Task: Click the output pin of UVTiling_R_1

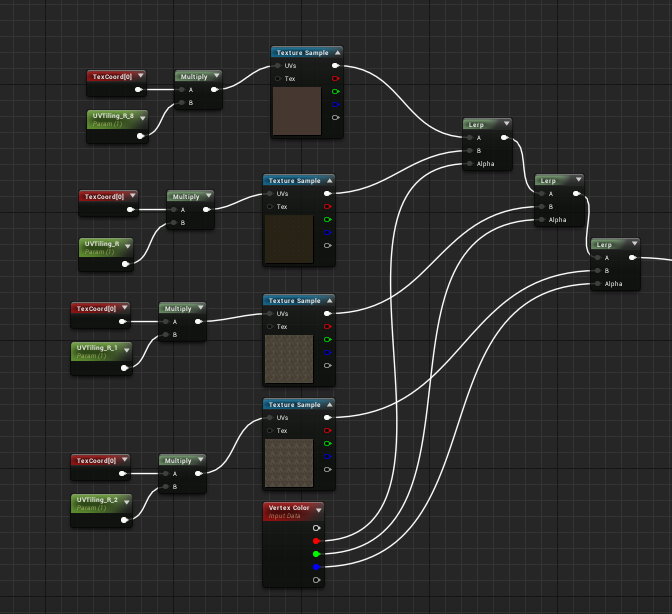Action: coord(124,368)
